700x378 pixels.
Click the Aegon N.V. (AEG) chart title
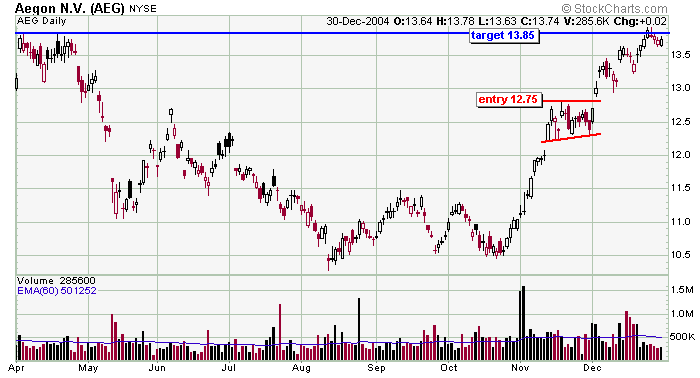70,8
